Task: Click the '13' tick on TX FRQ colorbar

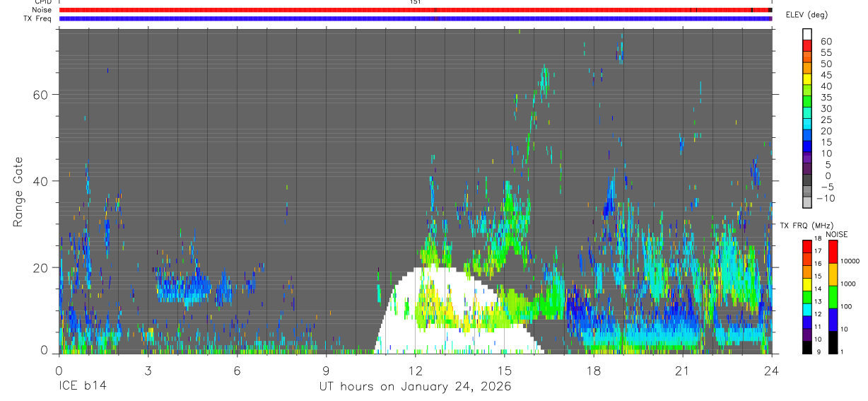Action: pyautogui.click(x=819, y=302)
